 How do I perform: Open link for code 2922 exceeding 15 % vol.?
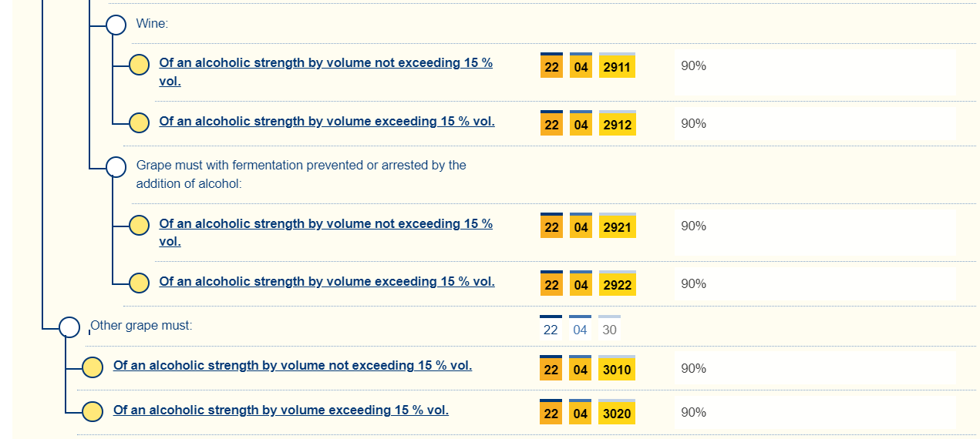327,281
